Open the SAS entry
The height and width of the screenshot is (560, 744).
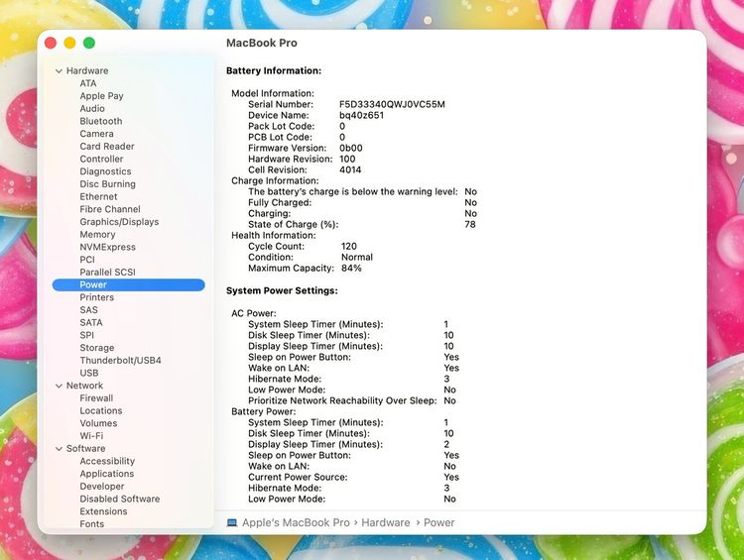tap(88, 309)
